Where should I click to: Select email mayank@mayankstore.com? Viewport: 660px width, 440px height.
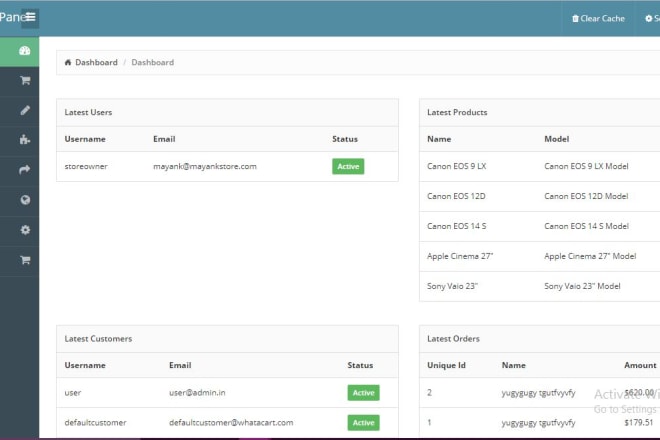[205, 166]
